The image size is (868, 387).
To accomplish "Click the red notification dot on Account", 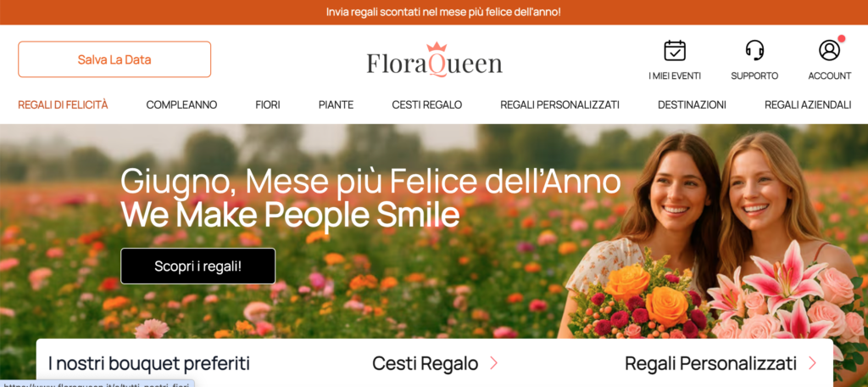I will (842, 39).
